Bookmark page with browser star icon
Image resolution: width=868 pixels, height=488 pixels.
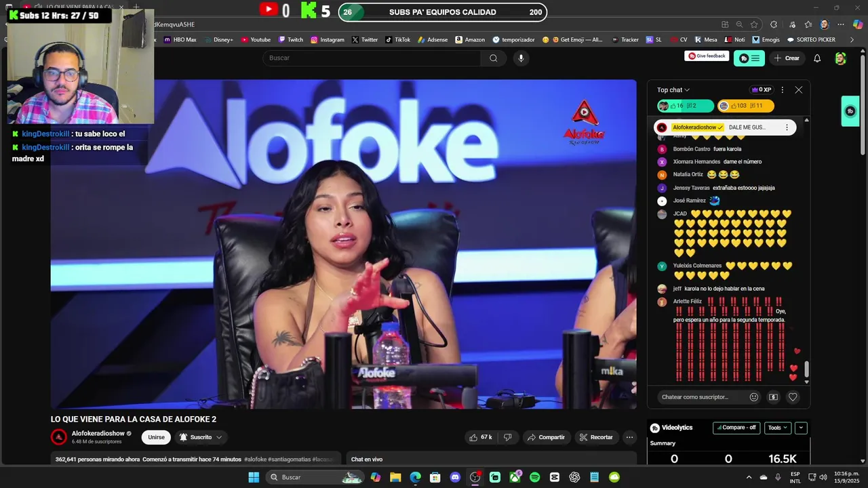coord(754,24)
